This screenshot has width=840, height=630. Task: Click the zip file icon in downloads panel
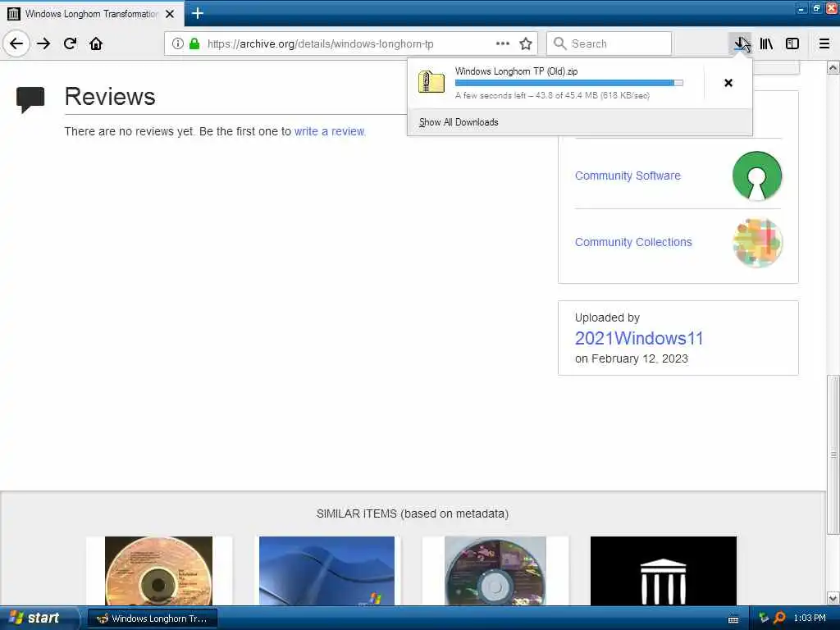coord(431,83)
